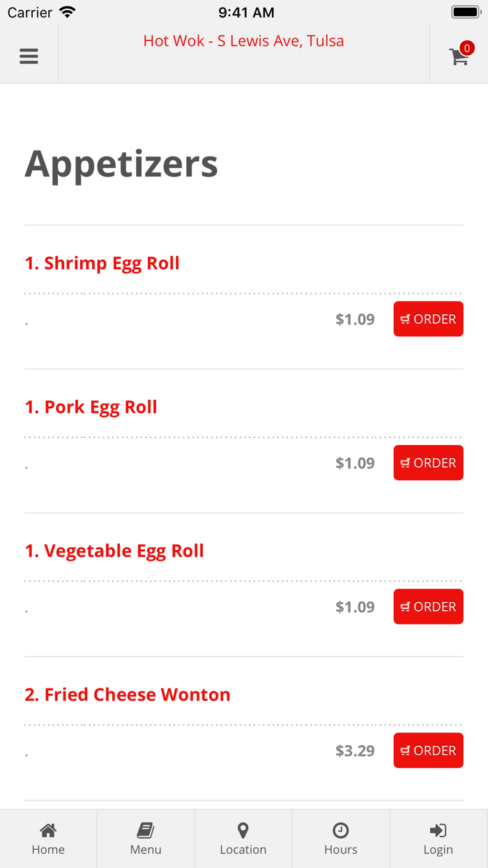Viewport: 488px width, 868px height.
Task: Order the Shrimp Egg Roll
Action: coord(428,319)
